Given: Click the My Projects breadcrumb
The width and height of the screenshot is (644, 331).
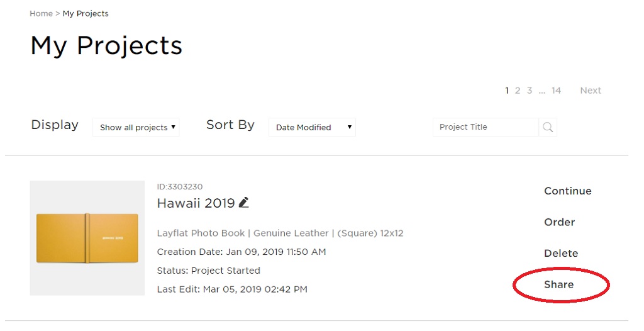Looking at the screenshot, I should (86, 14).
